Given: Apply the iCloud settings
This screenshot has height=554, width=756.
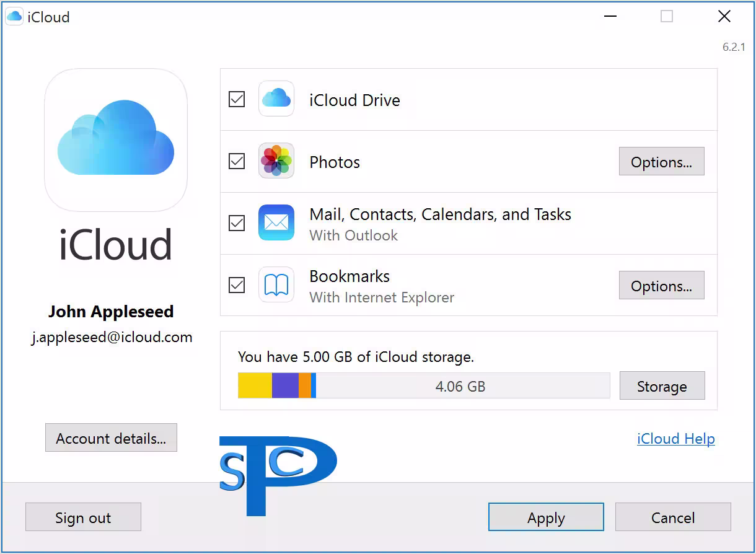Looking at the screenshot, I should pos(546,517).
